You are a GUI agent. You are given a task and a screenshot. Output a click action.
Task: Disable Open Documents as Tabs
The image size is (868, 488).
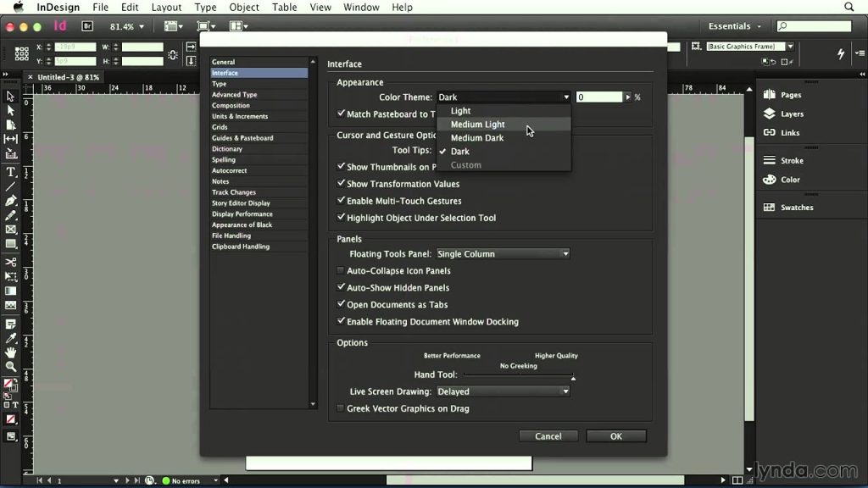pyautogui.click(x=341, y=304)
